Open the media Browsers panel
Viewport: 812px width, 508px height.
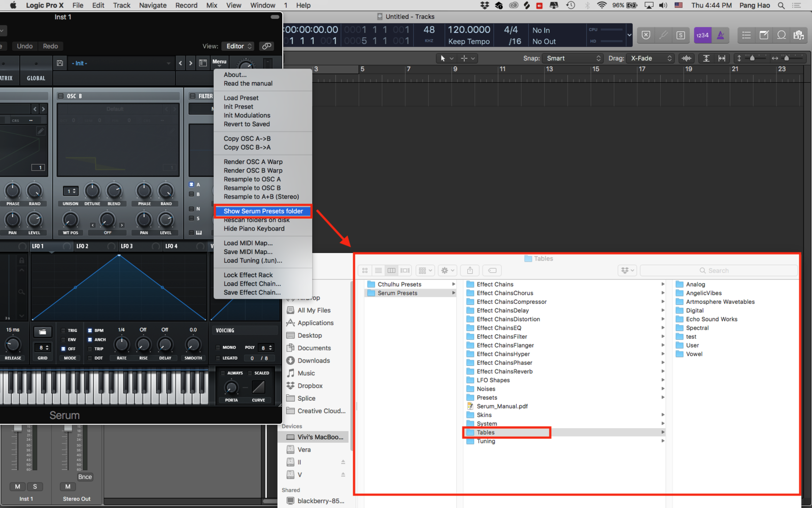[799, 35]
